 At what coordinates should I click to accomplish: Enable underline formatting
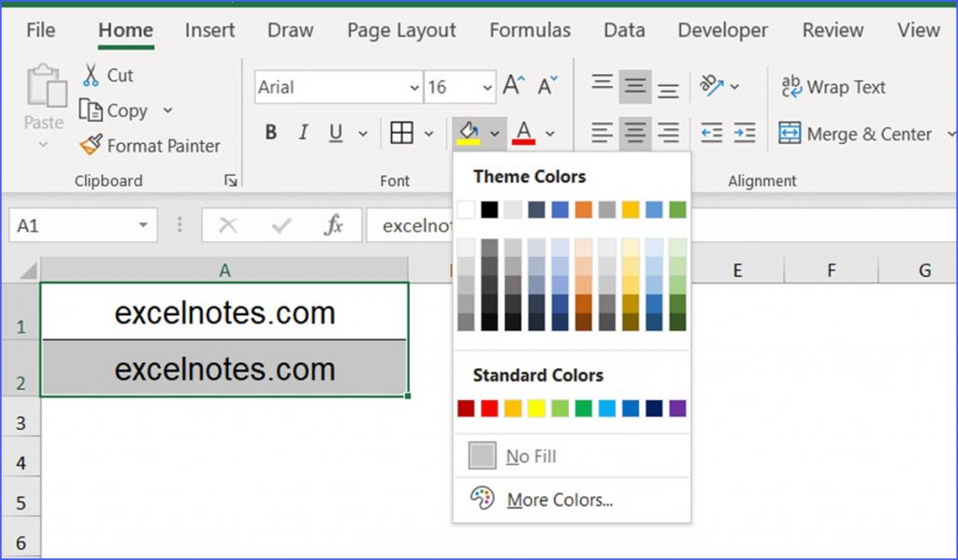click(x=334, y=133)
